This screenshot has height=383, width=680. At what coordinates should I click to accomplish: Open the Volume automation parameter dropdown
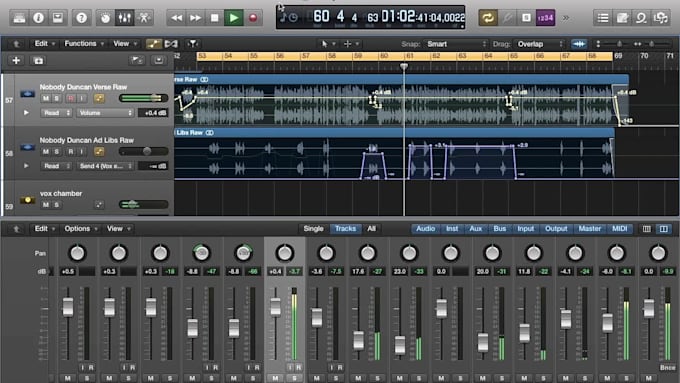(105, 113)
